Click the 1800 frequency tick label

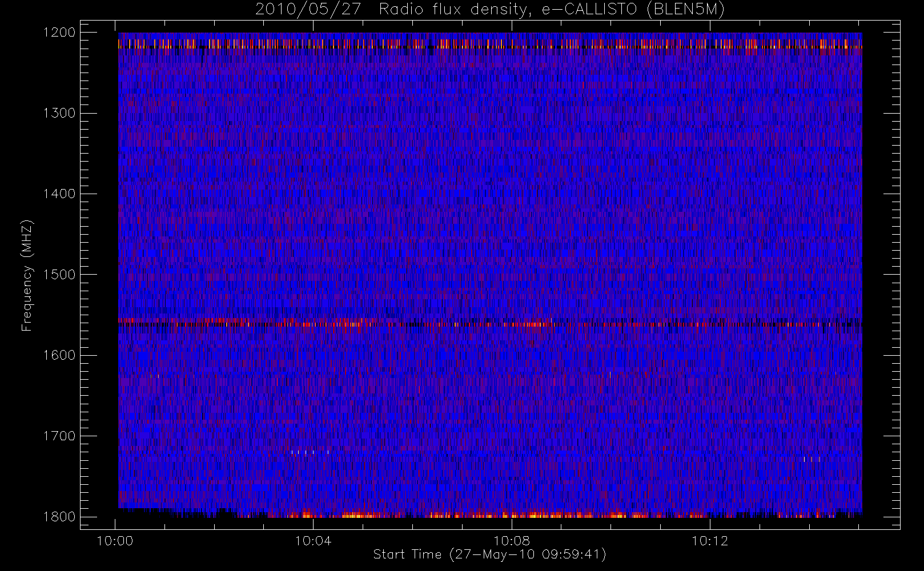pyautogui.click(x=59, y=517)
